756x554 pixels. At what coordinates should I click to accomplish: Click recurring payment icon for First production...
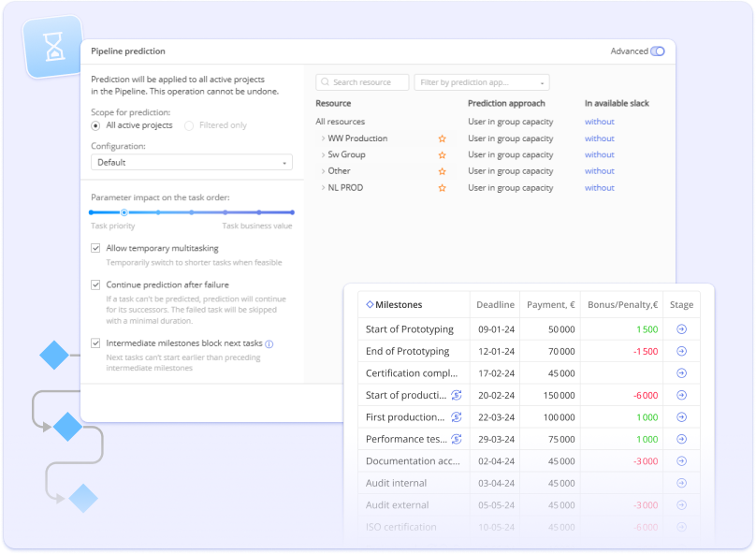click(x=456, y=417)
